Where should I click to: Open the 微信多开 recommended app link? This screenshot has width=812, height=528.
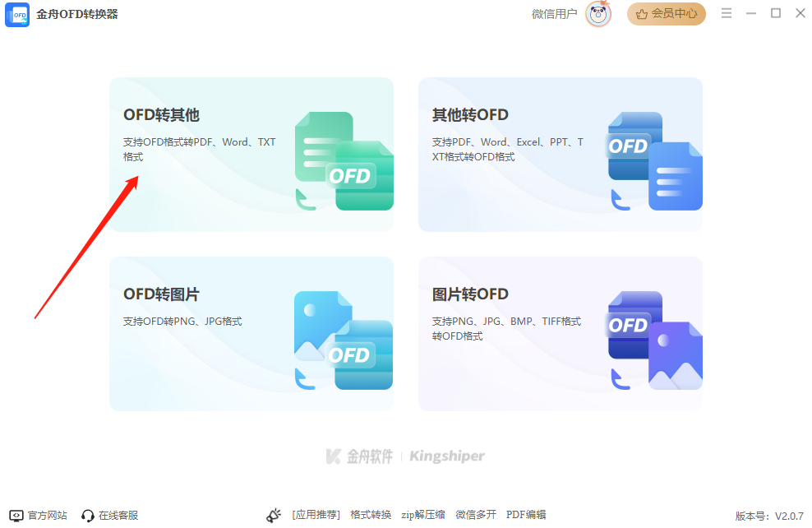click(476, 515)
